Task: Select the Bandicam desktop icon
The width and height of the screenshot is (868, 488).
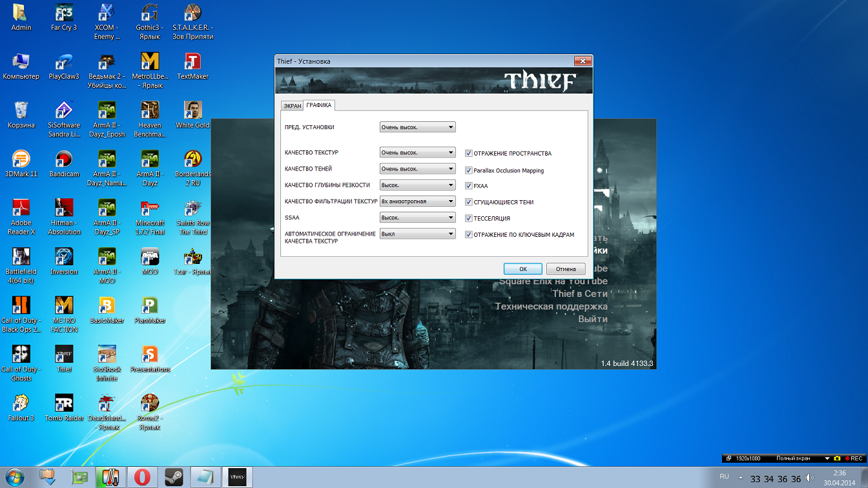Action: tap(64, 164)
